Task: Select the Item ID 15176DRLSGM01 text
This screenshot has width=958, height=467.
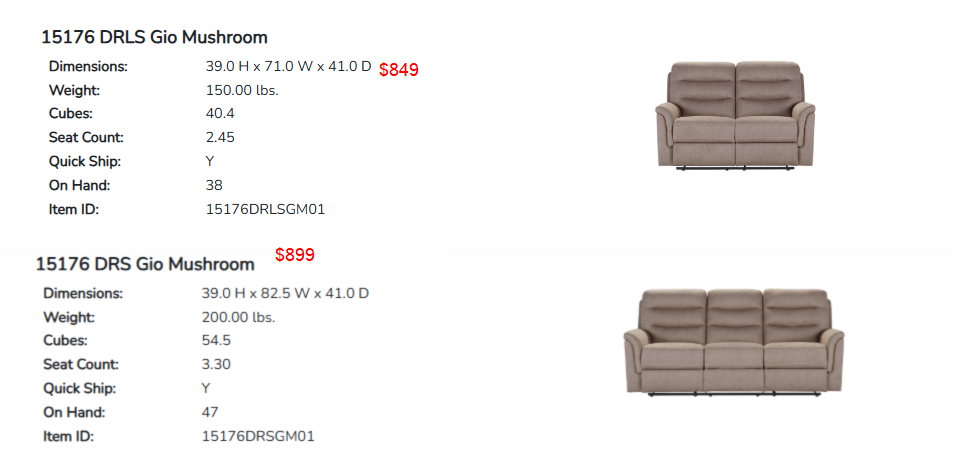Action: (265, 210)
